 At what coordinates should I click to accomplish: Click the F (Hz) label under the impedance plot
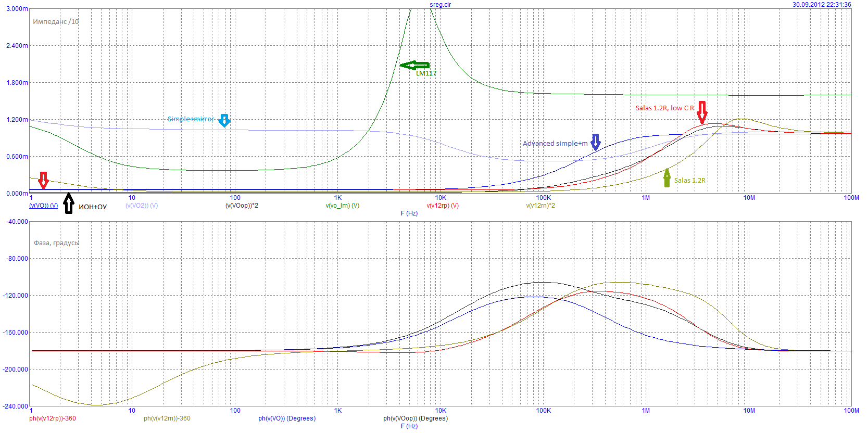tap(409, 213)
